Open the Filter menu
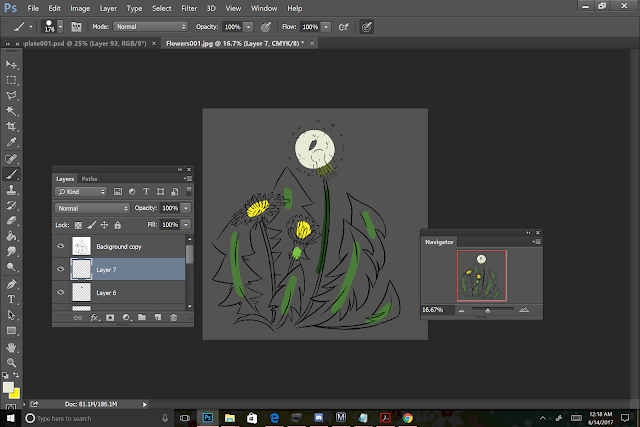640x427 pixels. pos(189,8)
